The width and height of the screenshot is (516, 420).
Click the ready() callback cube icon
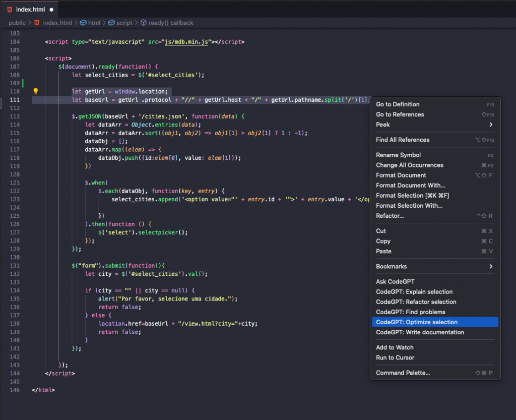pos(144,23)
